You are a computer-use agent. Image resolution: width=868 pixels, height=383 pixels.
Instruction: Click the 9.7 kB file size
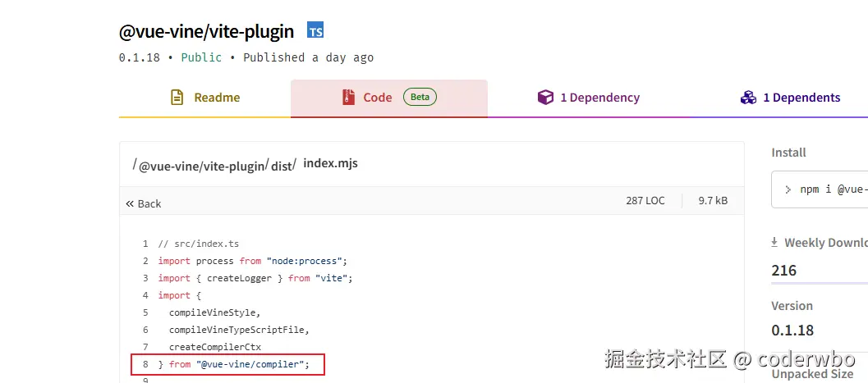(713, 201)
